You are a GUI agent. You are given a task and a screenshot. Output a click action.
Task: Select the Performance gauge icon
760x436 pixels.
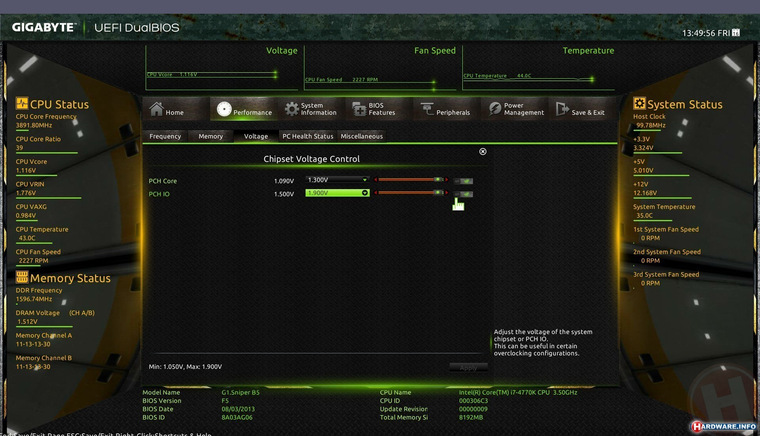[x=224, y=109]
